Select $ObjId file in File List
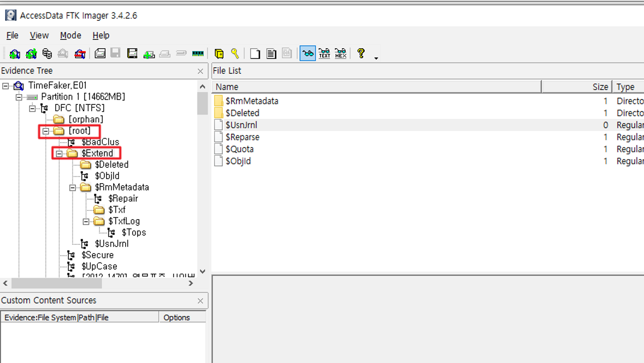This screenshot has width=644, height=363. pos(427,161)
